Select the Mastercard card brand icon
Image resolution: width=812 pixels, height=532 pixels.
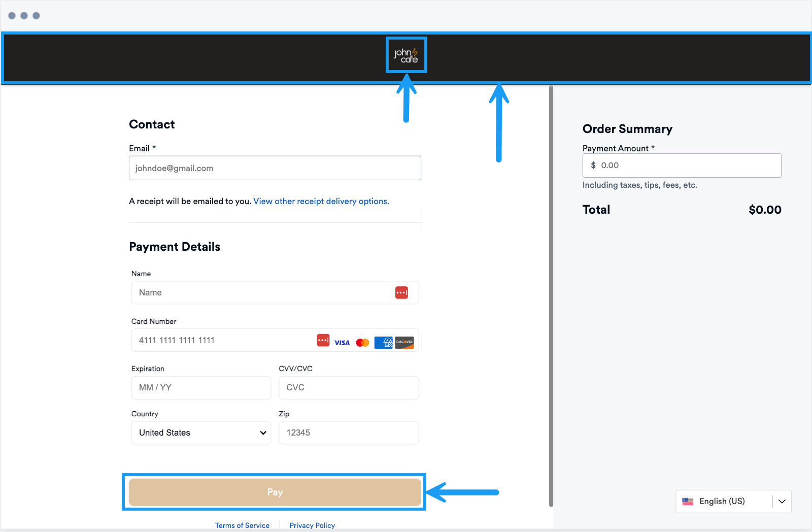pyautogui.click(x=362, y=343)
